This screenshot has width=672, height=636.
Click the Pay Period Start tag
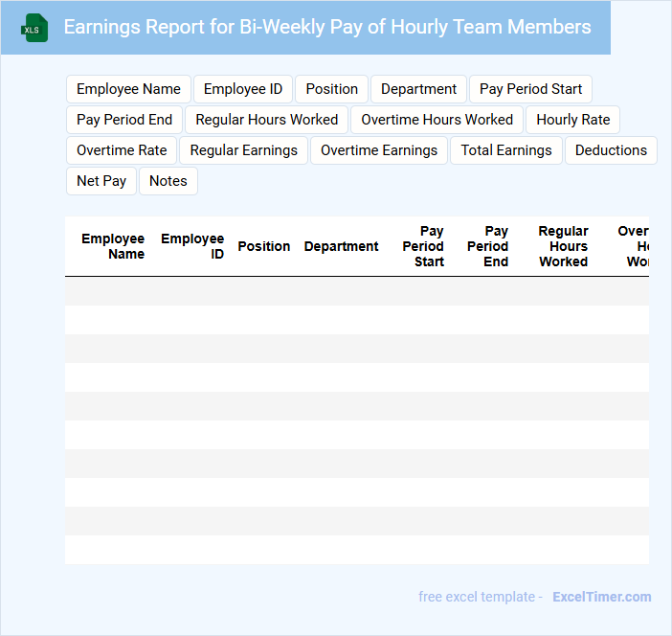pyautogui.click(x=530, y=89)
